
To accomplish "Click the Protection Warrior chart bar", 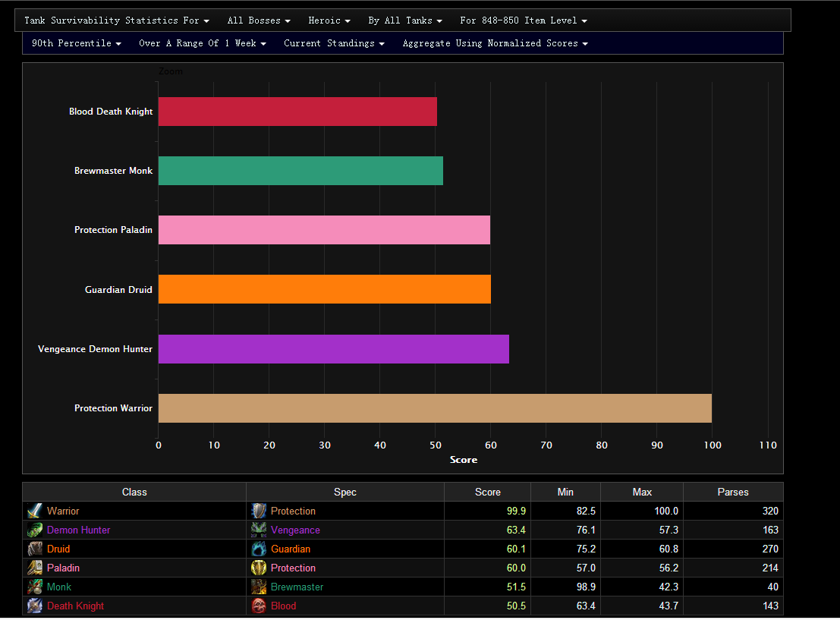I will pyautogui.click(x=434, y=408).
